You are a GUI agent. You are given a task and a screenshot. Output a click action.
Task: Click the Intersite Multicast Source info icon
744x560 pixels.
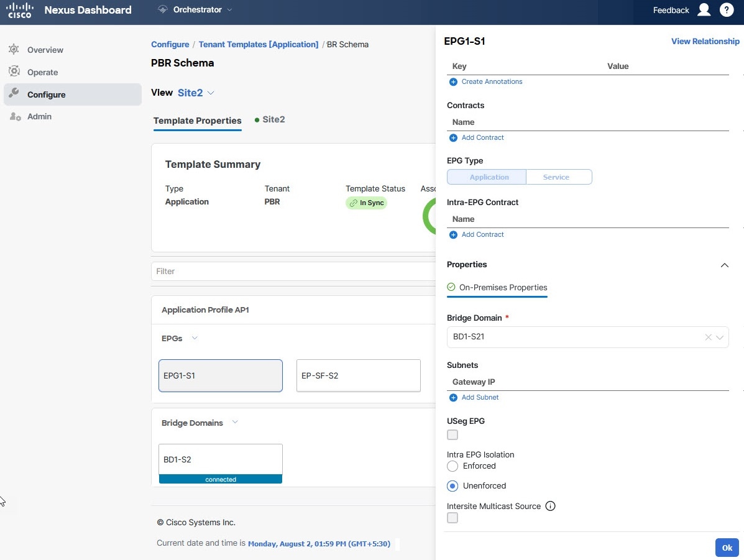(550, 507)
